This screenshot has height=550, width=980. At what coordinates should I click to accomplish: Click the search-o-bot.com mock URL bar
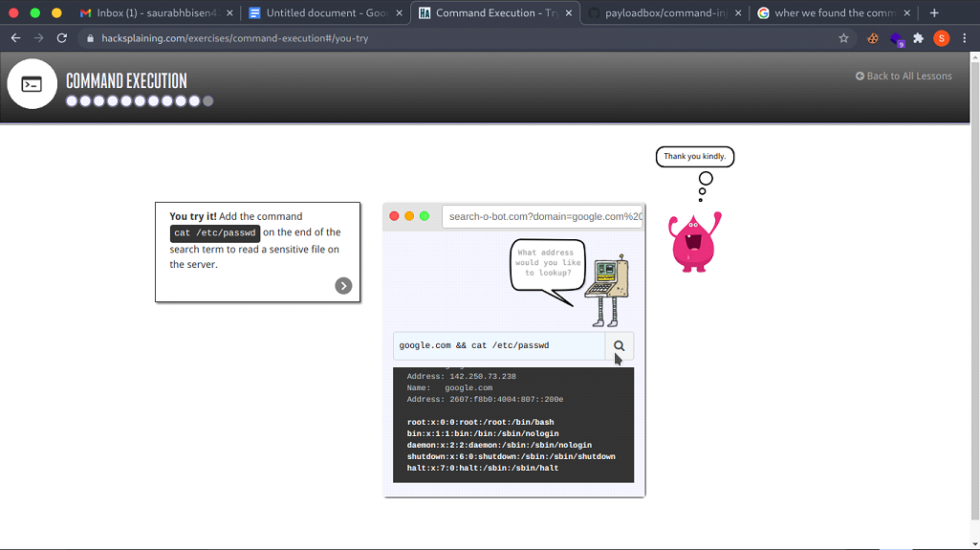(542, 216)
